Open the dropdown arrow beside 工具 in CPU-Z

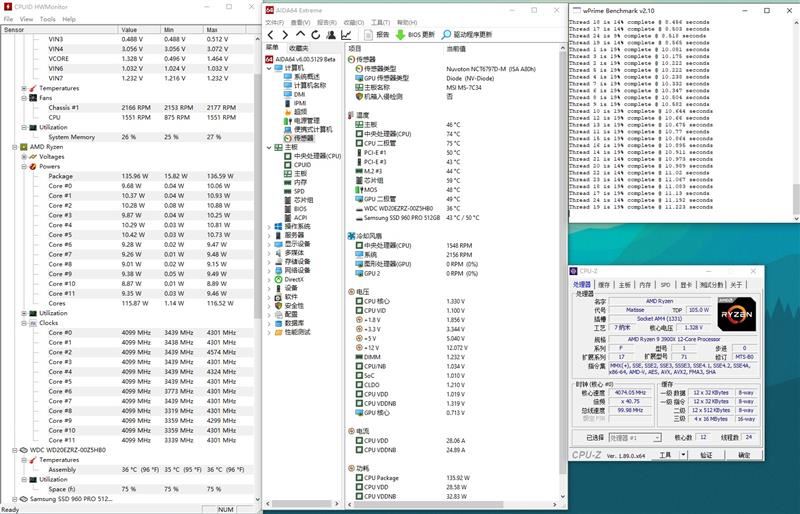pyautogui.click(x=684, y=455)
